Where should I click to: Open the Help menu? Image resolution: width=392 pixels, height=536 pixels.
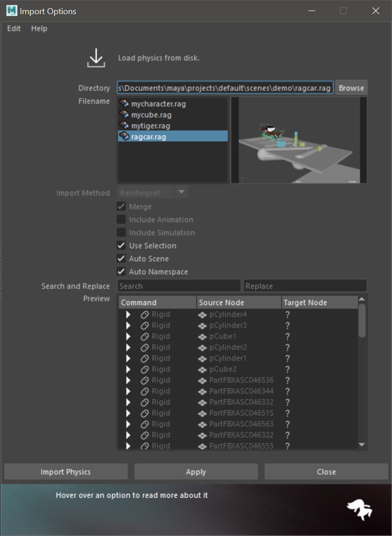pyautogui.click(x=39, y=28)
